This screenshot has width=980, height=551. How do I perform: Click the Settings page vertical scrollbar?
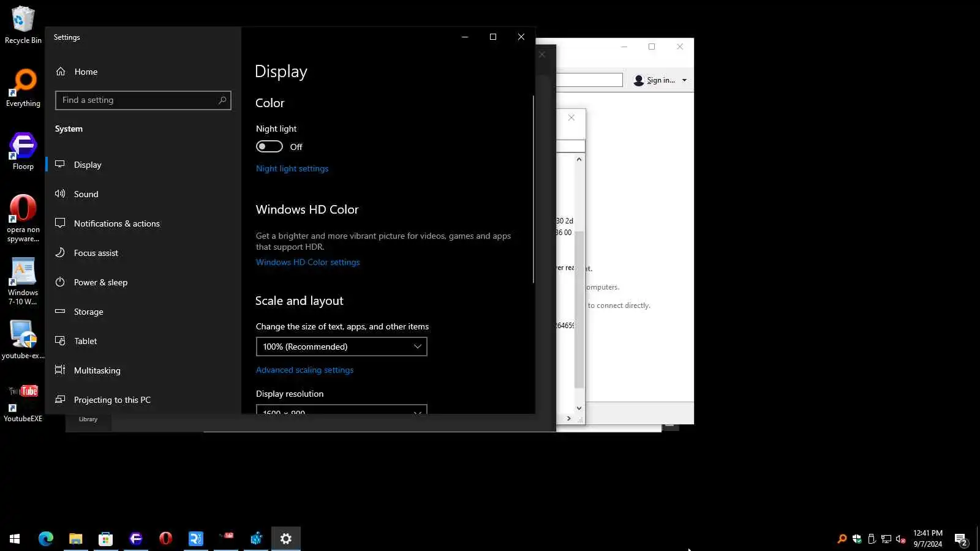(533, 189)
